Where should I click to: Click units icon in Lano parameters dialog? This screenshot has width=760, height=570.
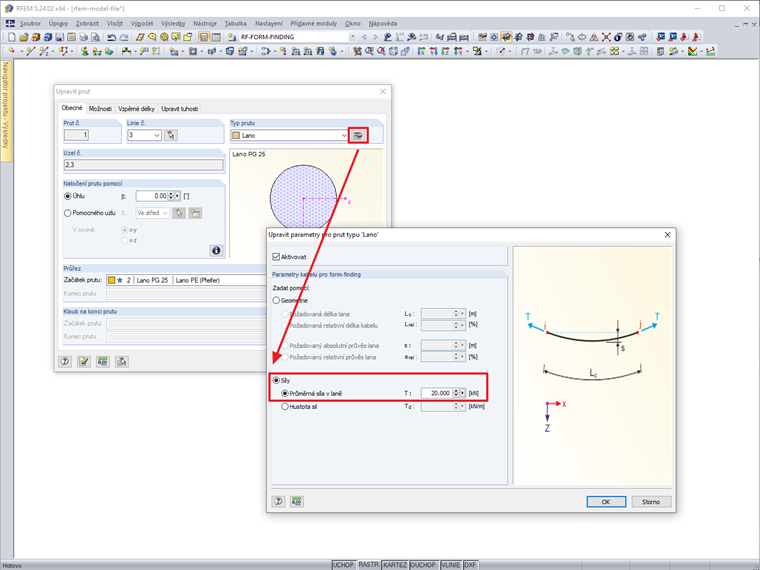(297, 502)
